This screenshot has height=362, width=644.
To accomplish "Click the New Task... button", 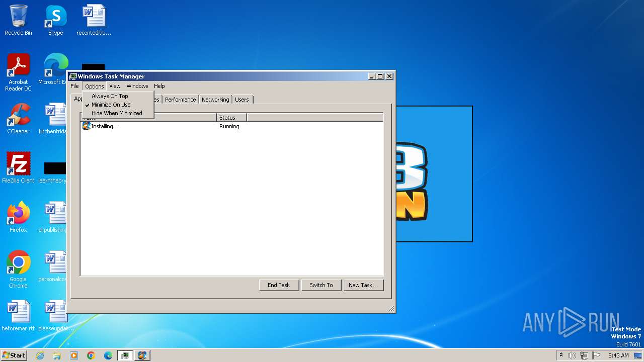I will click(x=363, y=285).
